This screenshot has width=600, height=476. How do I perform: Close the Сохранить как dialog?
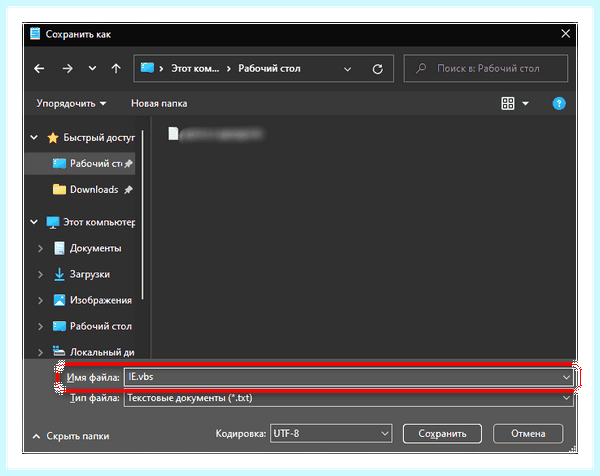[x=566, y=34]
